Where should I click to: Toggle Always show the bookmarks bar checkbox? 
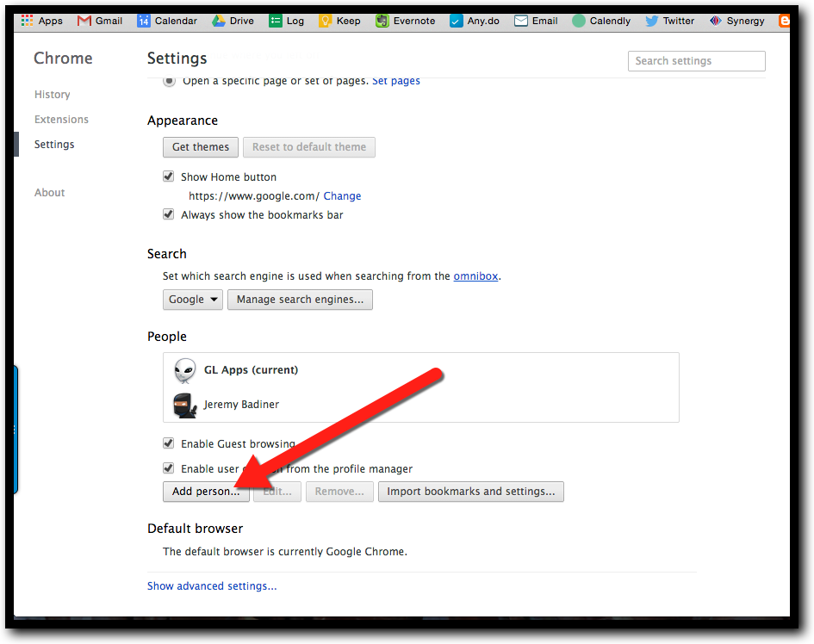click(x=168, y=214)
